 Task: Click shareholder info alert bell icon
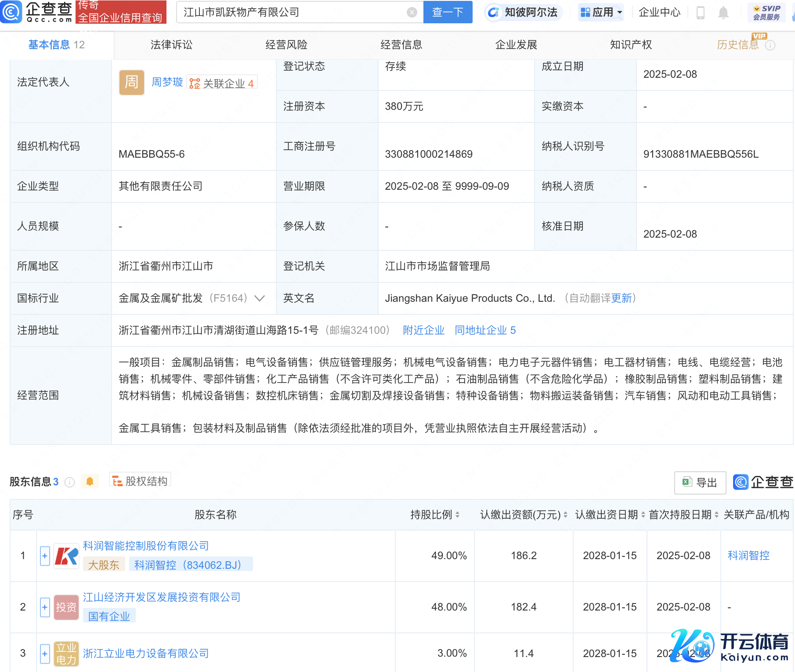click(90, 481)
